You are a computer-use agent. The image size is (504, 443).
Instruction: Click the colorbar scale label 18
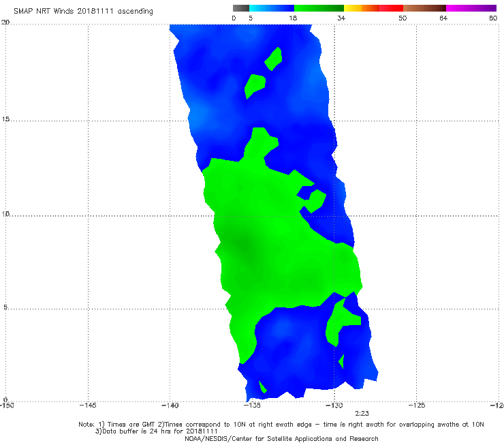click(293, 18)
